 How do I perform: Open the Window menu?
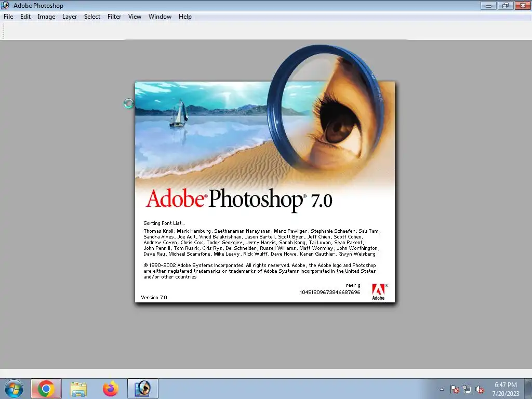pos(160,17)
